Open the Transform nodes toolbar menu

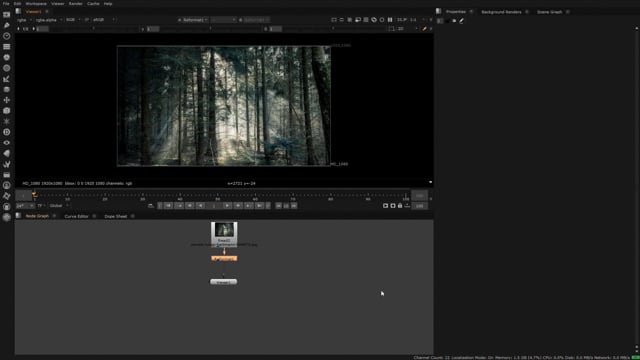pos(7,100)
